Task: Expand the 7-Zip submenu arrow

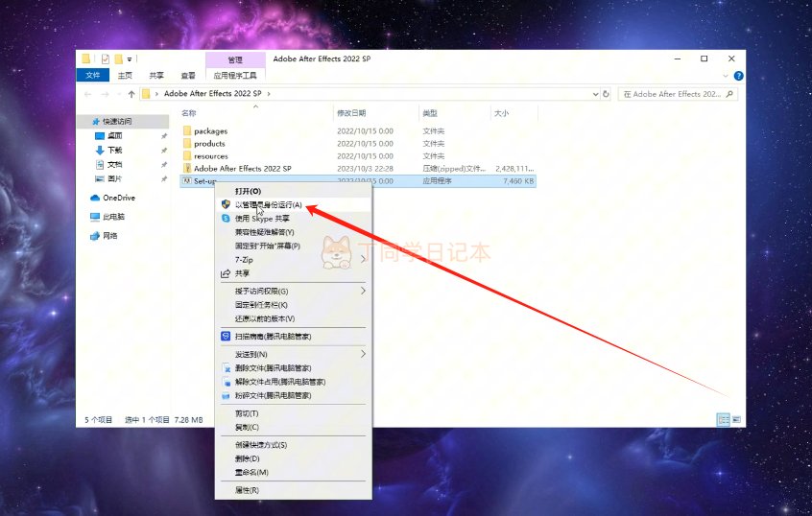Action: coord(363,259)
